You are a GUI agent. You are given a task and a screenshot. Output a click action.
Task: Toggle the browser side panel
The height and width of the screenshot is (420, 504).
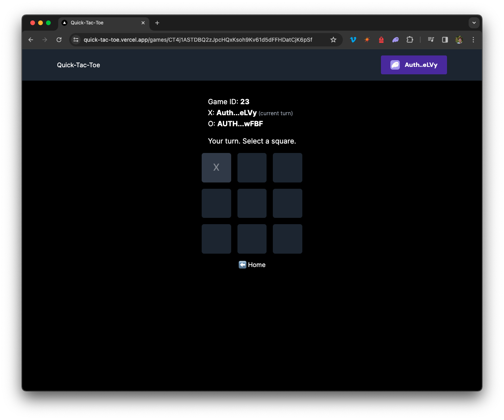pyautogui.click(x=445, y=40)
